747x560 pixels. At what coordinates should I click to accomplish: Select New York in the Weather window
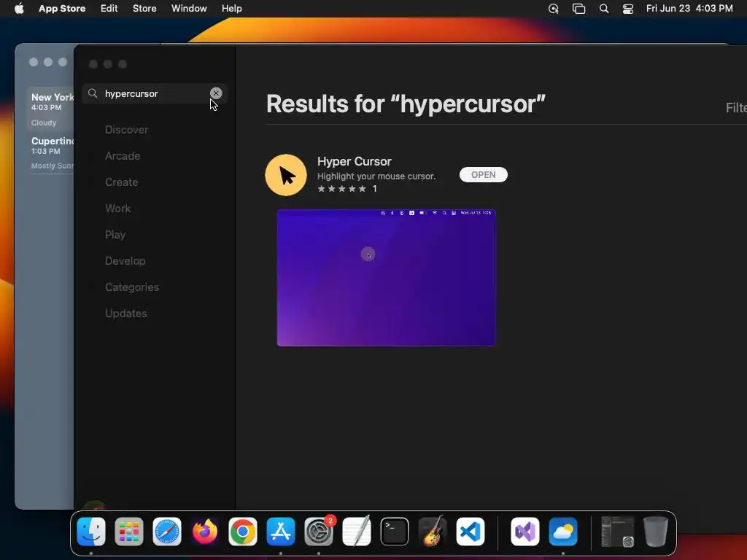coord(52,109)
